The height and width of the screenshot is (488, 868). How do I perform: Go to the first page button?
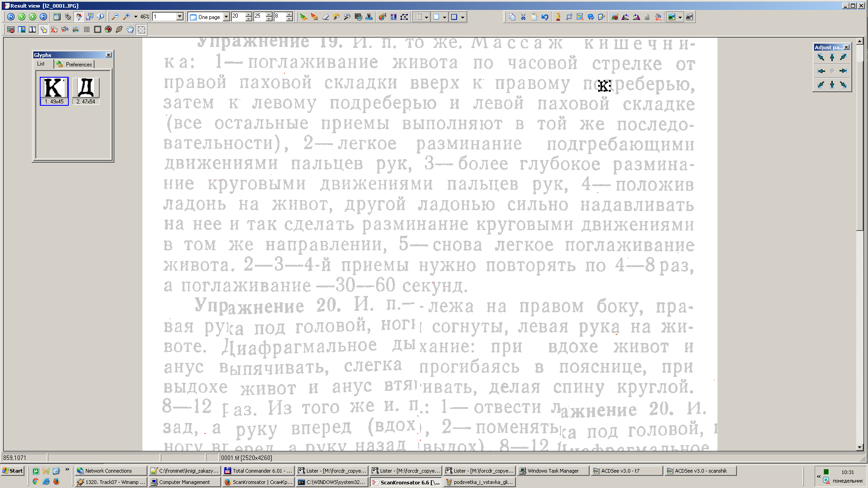[x=11, y=17]
